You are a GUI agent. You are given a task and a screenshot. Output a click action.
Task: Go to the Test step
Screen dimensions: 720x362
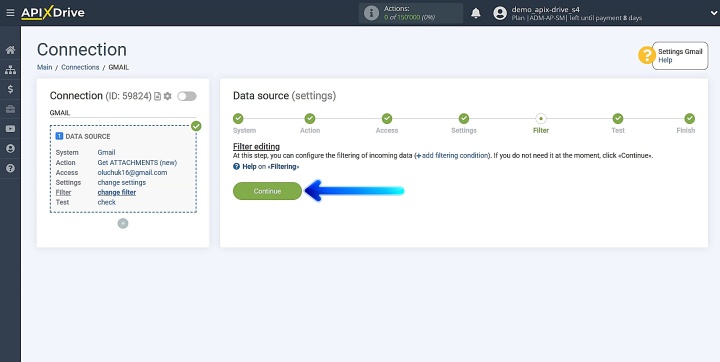pos(618,119)
